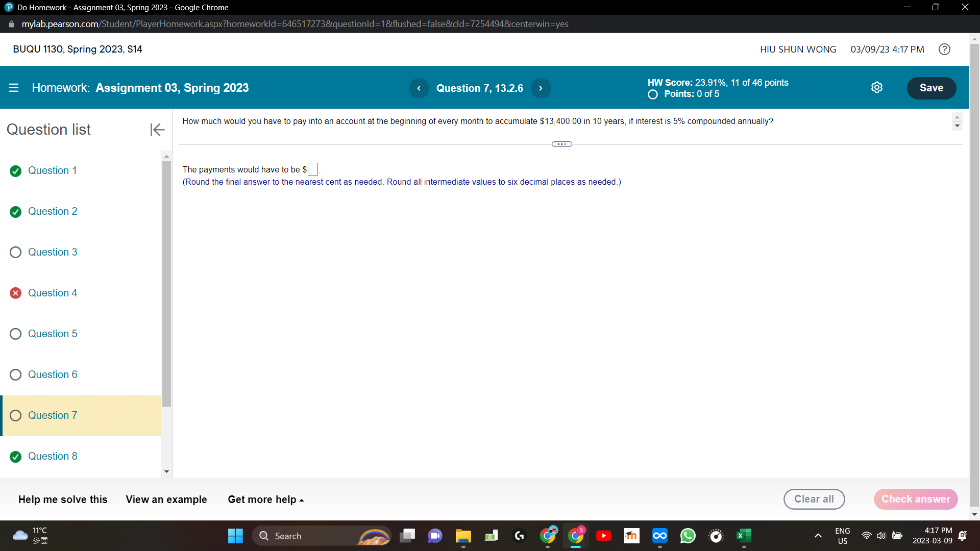Click the ellipsis divider to expand the question
Viewport: 980px width, 551px height.
[561, 144]
